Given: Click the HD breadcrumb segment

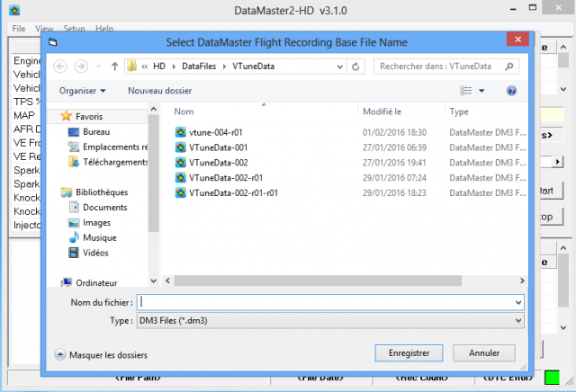Looking at the screenshot, I should pyautogui.click(x=159, y=67).
